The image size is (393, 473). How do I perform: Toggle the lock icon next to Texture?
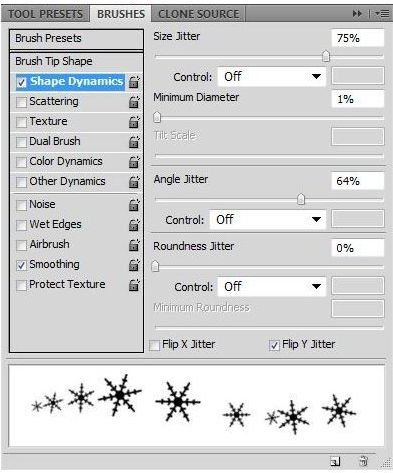tap(134, 122)
